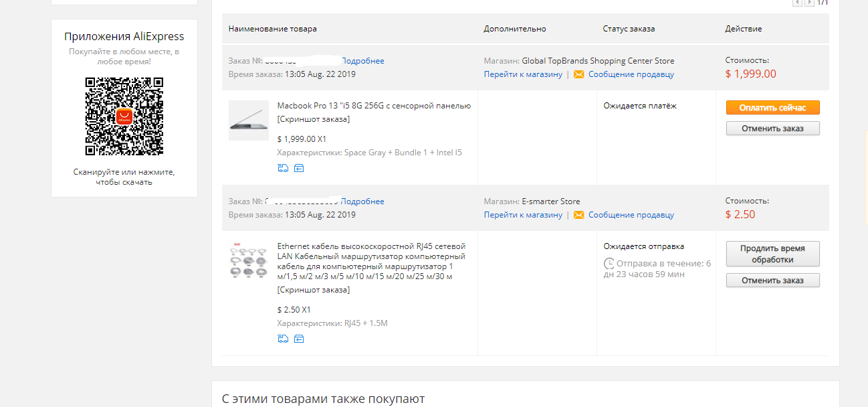
Task: Extend processing time for Ethernet cable order
Action: (772, 254)
